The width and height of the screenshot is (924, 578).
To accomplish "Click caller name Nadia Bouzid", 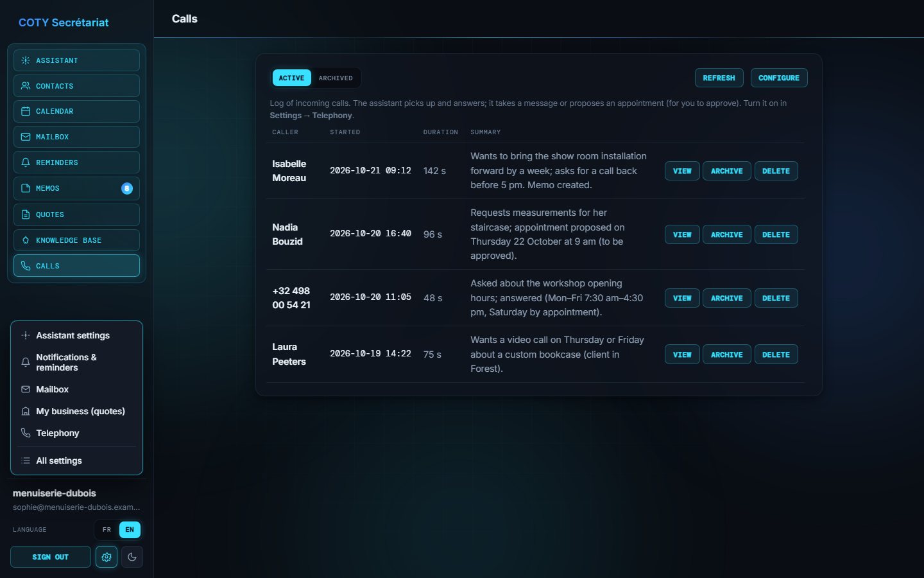I will click(x=287, y=234).
